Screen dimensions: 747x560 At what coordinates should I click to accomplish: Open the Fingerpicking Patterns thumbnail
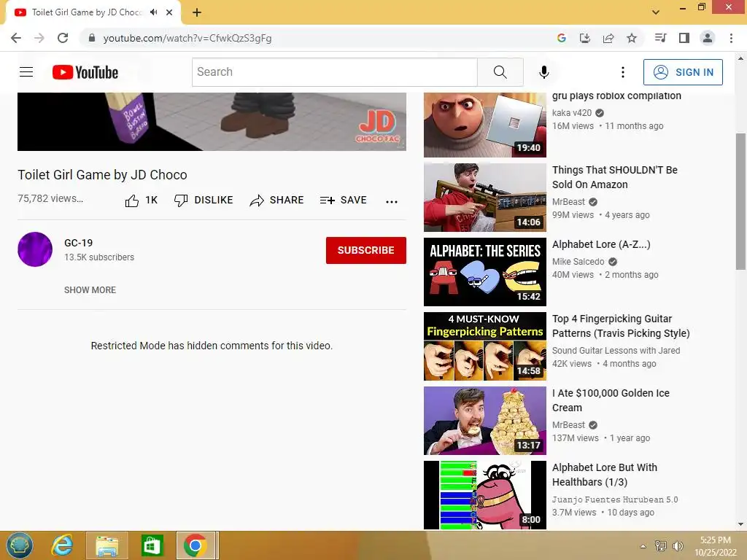485,346
